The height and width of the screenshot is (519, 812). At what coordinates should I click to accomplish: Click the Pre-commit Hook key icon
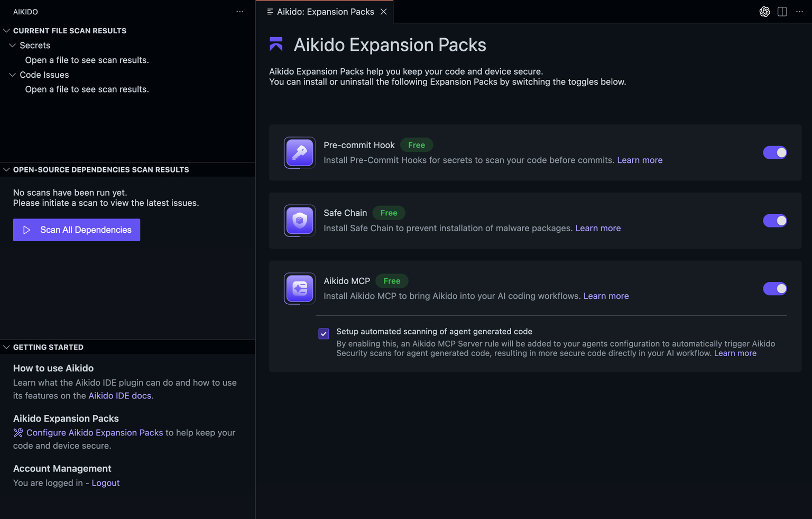click(300, 153)
